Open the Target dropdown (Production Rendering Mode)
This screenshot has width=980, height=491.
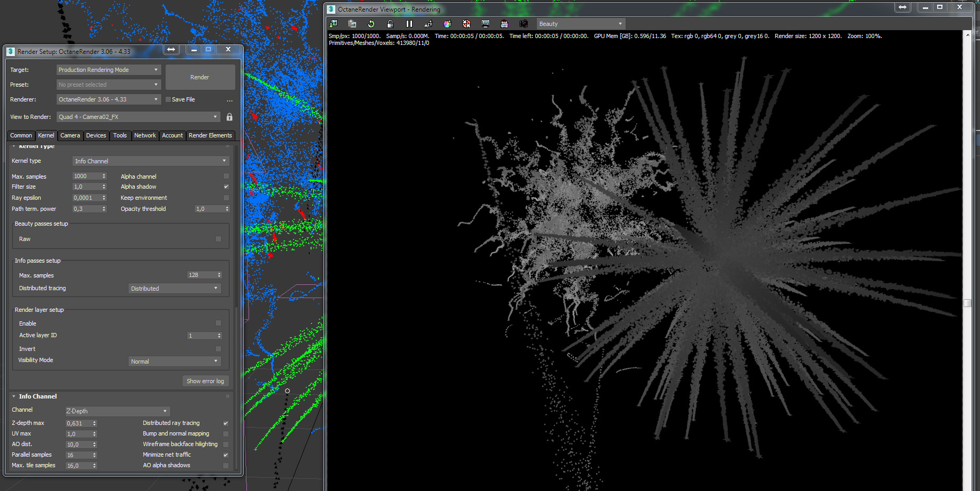[108, 70]
